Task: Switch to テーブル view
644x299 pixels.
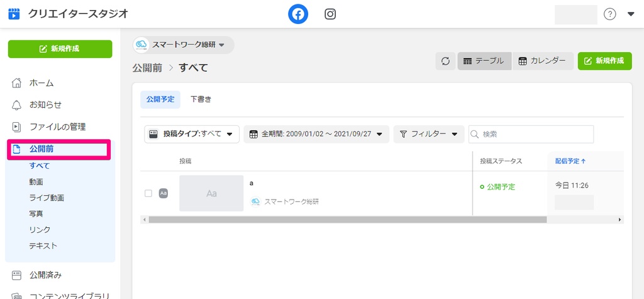Action: click(485, 61)
